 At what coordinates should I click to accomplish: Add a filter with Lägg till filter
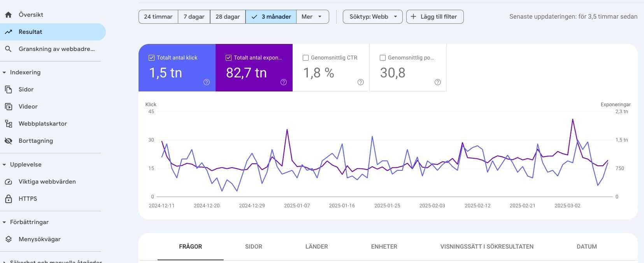435,17
